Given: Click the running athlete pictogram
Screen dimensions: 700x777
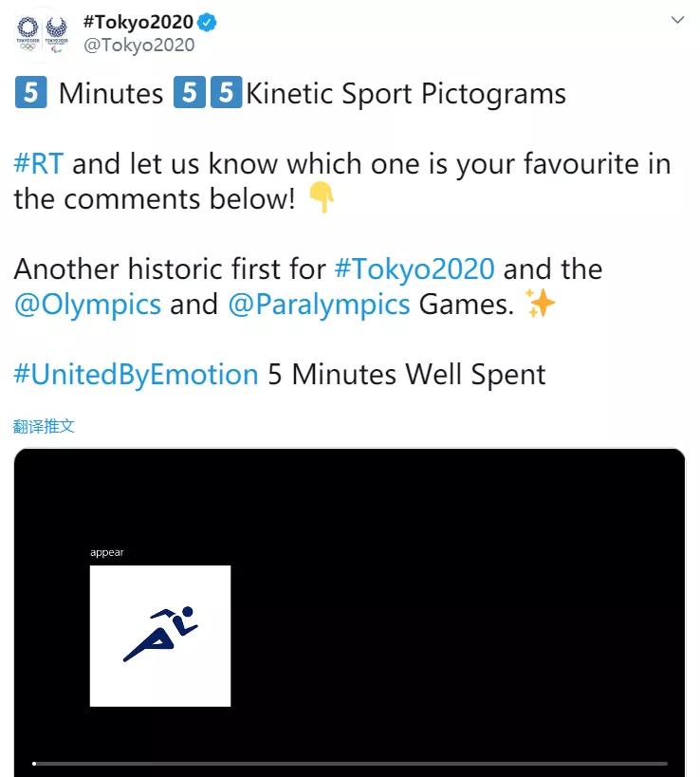Looking at the screenshot, I should pyautogui.click(x=160, y=636).
